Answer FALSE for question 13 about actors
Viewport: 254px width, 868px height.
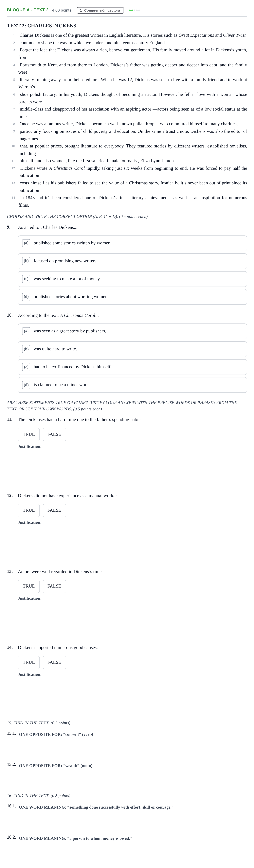pos(54,586)
